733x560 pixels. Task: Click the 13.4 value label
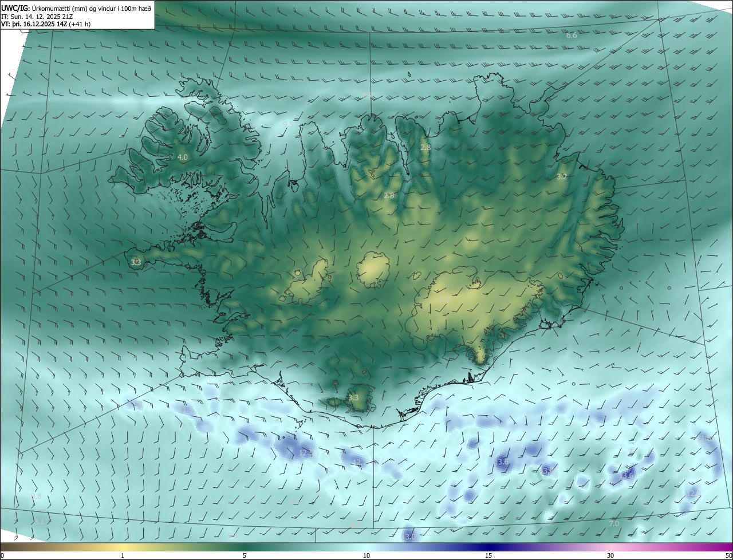pyautogui.click(x=547, y=471)
